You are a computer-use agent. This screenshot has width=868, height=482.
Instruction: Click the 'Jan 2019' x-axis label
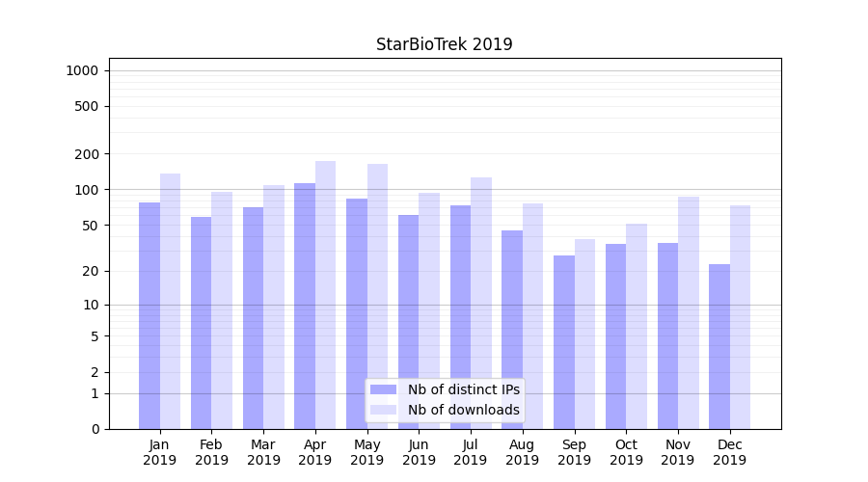pos(160,452)
